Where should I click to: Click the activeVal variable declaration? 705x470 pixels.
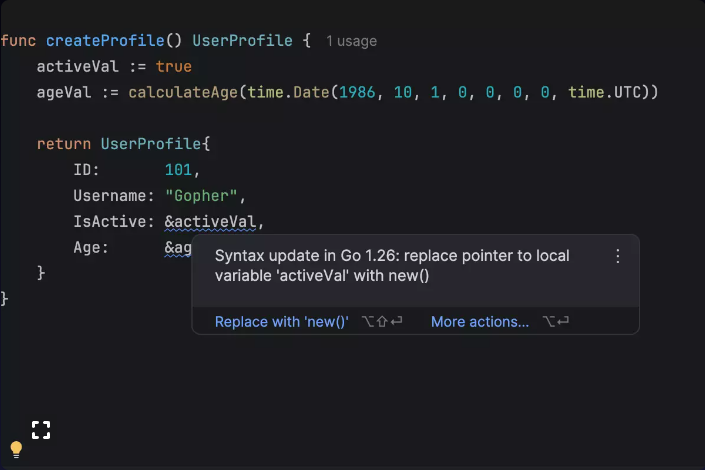click(77, 67)
